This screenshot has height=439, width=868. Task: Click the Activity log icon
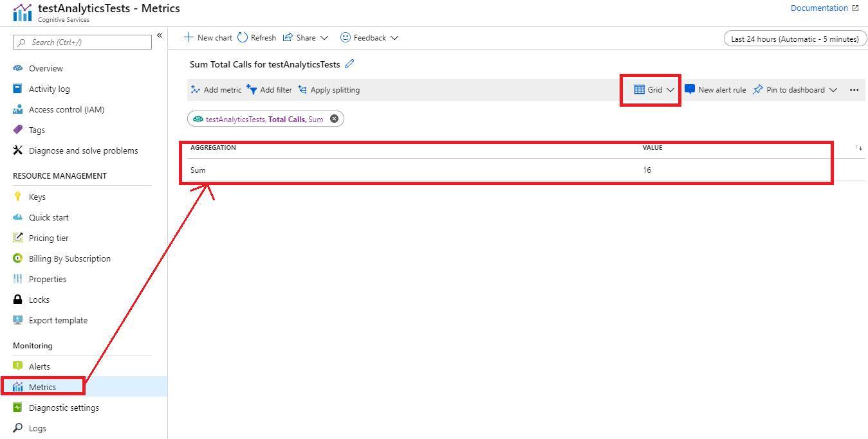point(17,89)
